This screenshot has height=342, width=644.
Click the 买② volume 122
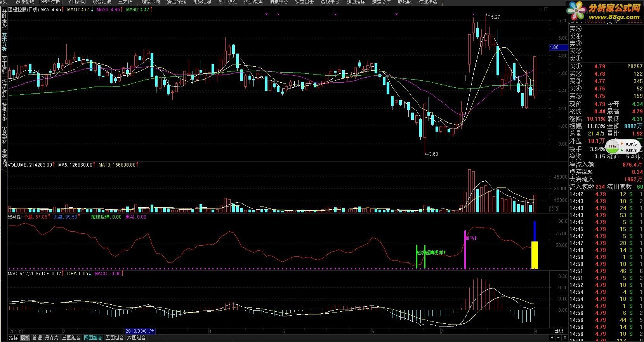(x=638, y=74)
